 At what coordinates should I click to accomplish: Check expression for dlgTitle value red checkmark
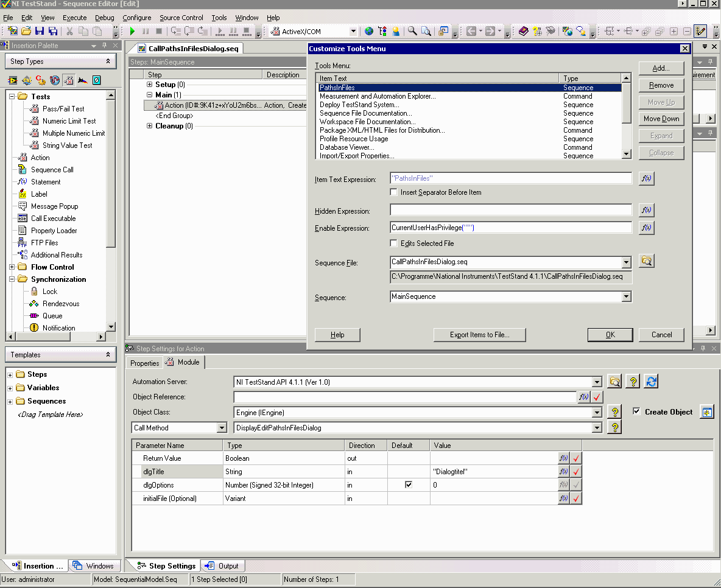click(x=575, y=472)
